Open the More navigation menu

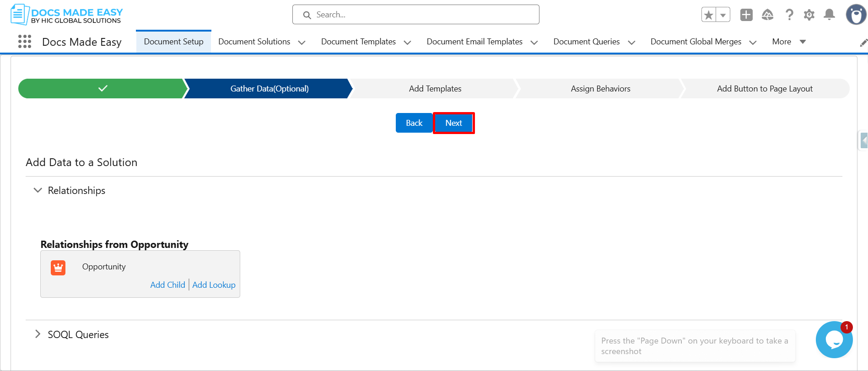[x=789, y=42]
